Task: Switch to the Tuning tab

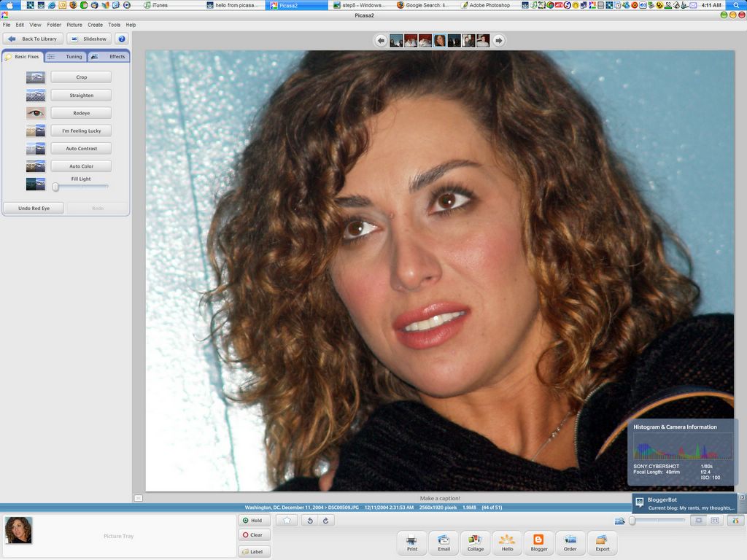Action: point(66,57)
